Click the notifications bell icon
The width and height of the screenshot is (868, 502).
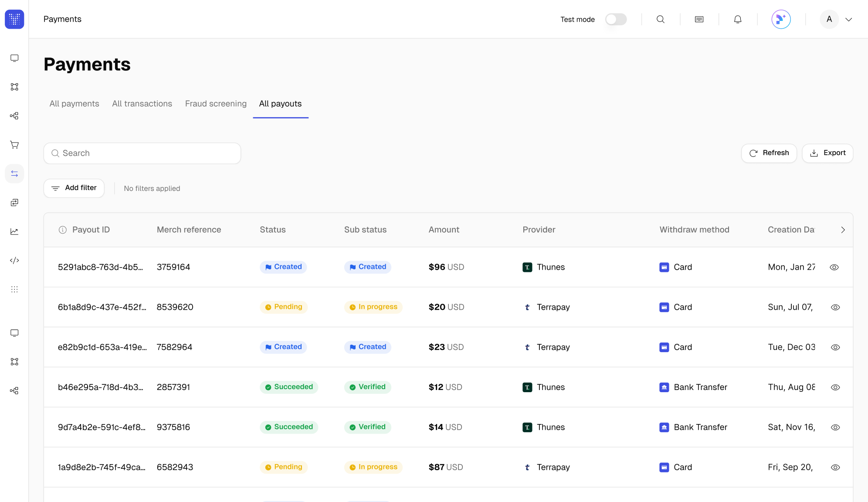point(738,19)
